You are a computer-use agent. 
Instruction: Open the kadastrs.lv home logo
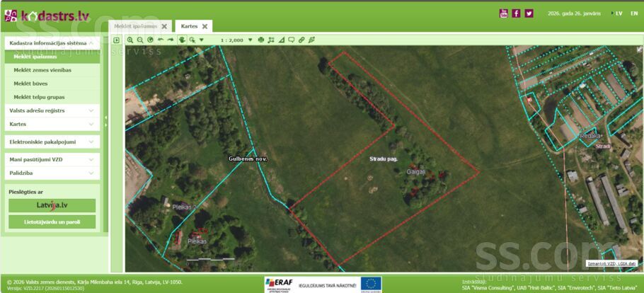coord(47,16)
